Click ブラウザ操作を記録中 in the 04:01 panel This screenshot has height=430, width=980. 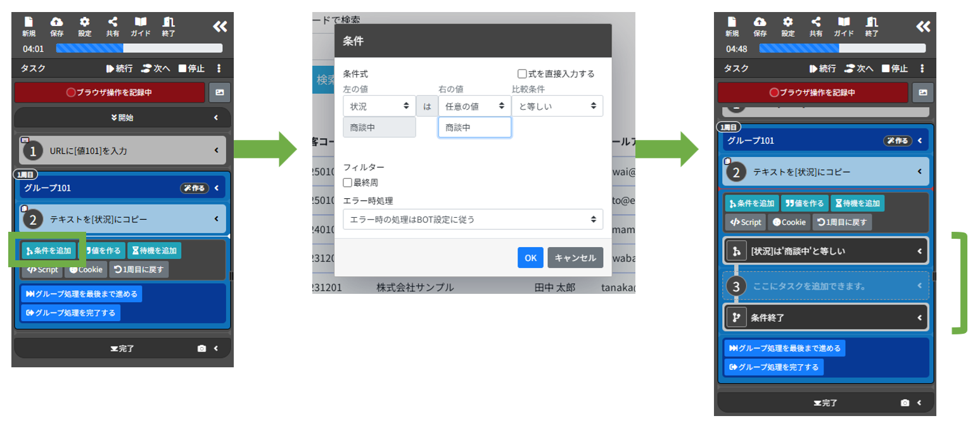click(110, 92)
